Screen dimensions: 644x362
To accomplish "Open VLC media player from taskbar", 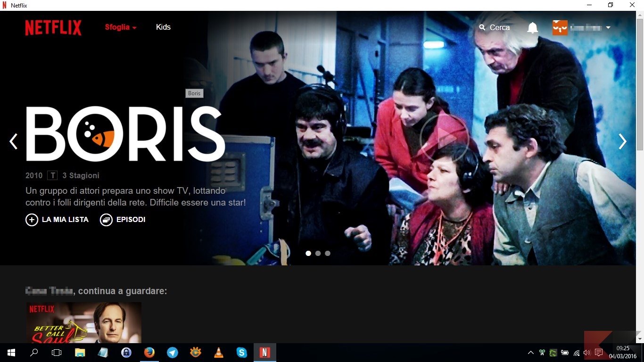I will tap(218, 353).
